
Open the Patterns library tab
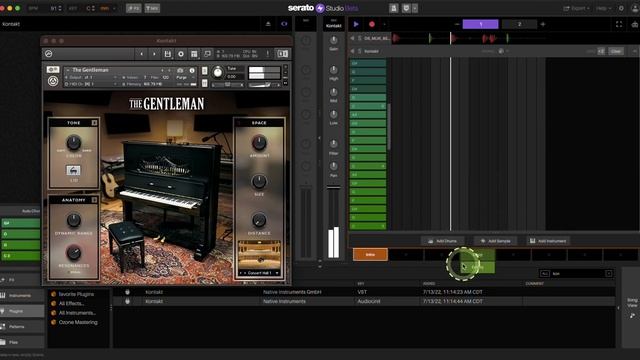click(x=22, y=327)
